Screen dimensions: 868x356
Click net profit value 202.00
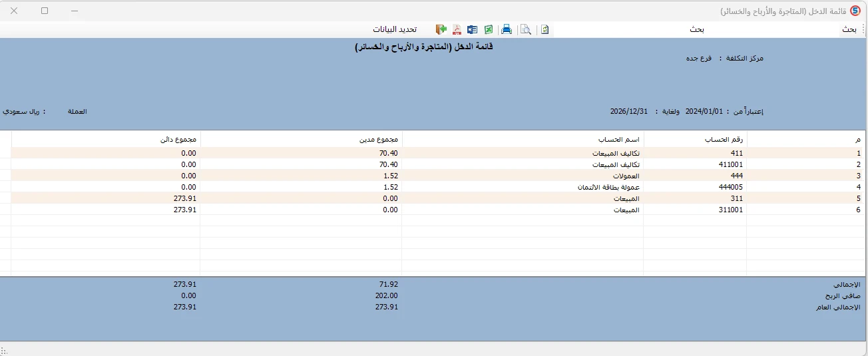pos(387,296)
